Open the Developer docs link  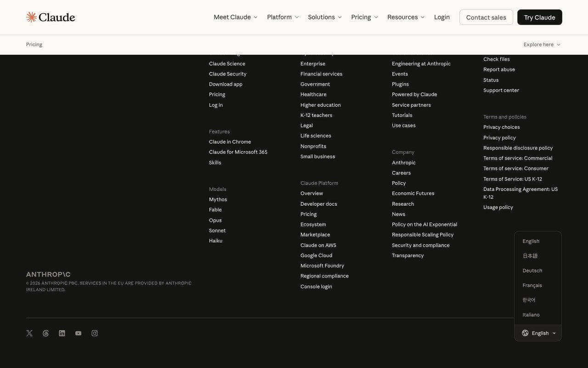(x=319, y=204)
